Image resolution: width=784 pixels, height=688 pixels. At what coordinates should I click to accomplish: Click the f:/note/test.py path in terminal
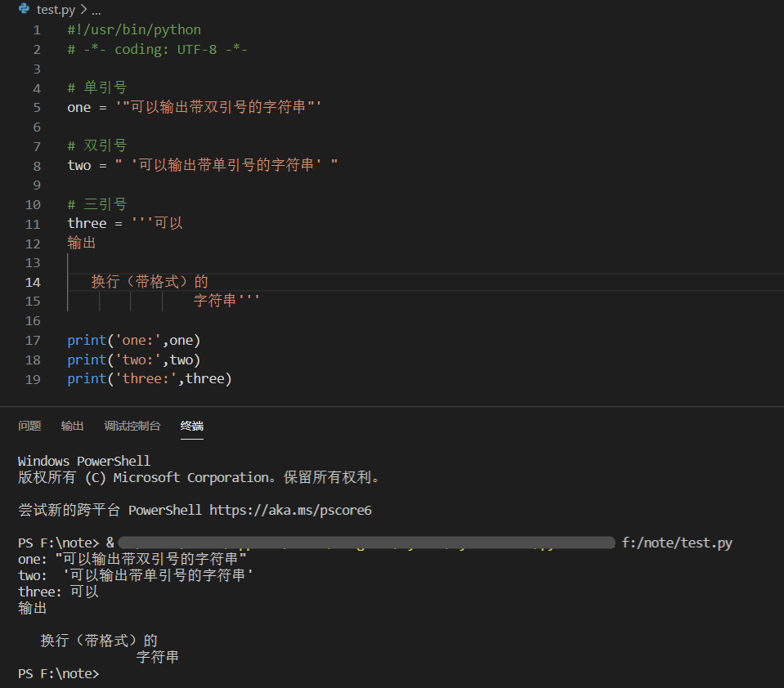(x=676, y=543)
